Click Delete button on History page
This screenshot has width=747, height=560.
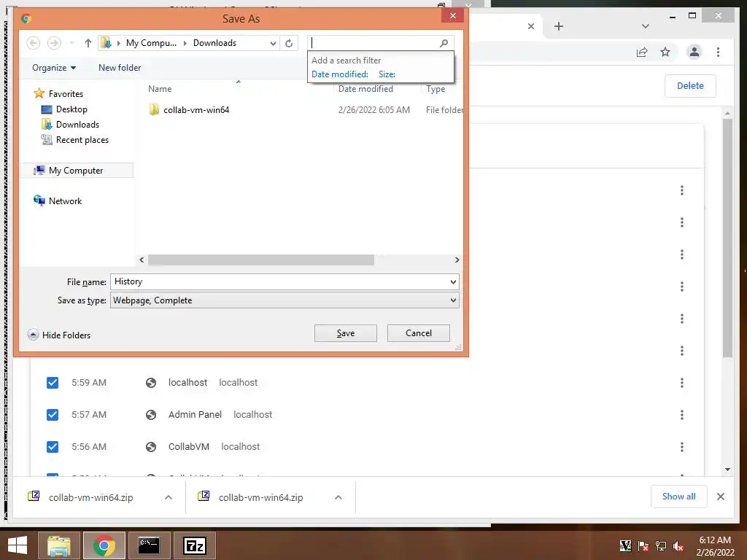(690, 86)
